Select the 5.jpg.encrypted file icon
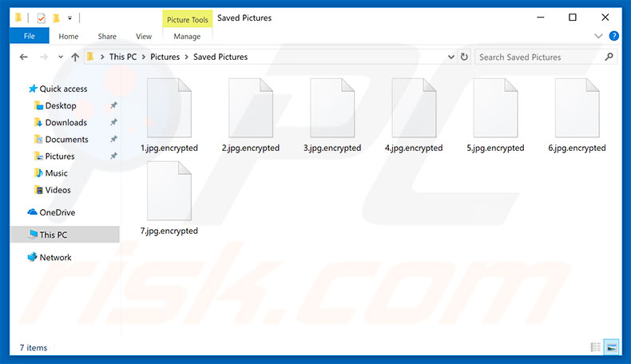 (495, 108)
